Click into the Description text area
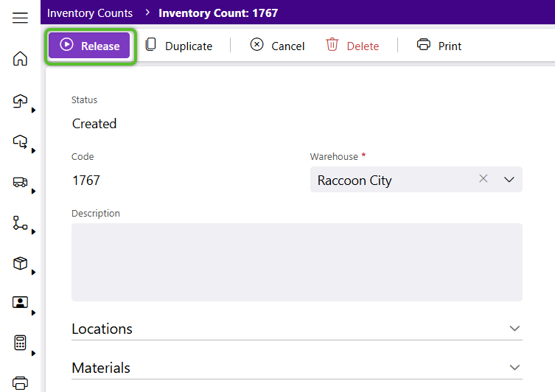Viewport: 555px width, 392px height. pos(296,262)
